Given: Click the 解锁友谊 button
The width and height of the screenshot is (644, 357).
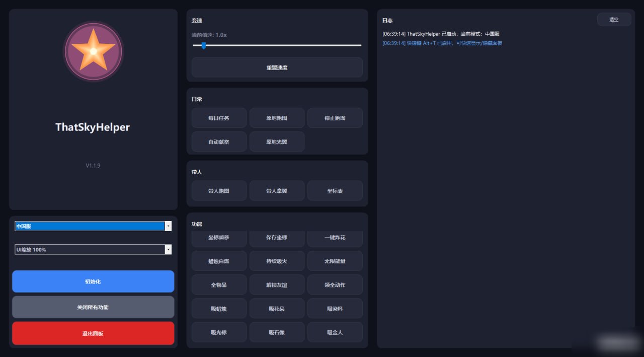Looking at the screenshot, I should pos(277,284).
